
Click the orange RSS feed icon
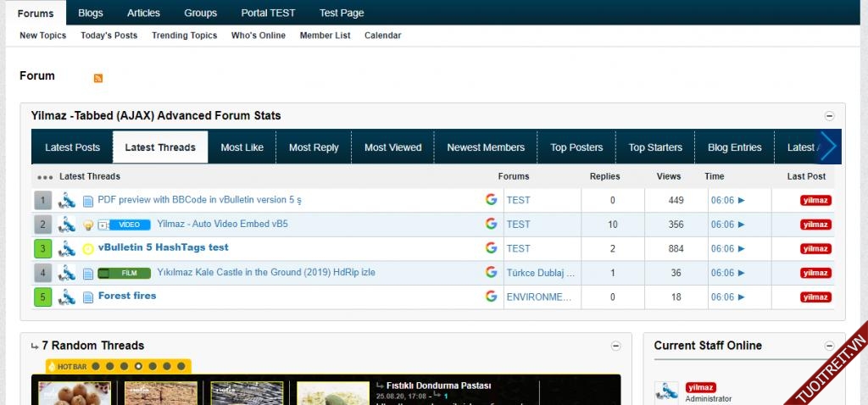pyautogui.click(x=98, y=78)
